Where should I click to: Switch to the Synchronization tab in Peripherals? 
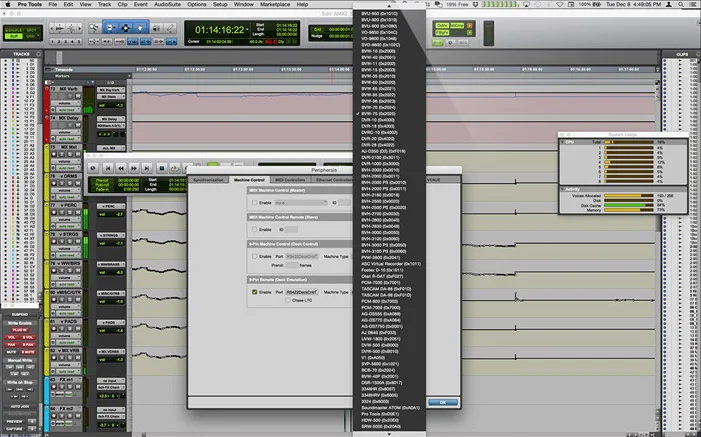[x=208, y=180]
